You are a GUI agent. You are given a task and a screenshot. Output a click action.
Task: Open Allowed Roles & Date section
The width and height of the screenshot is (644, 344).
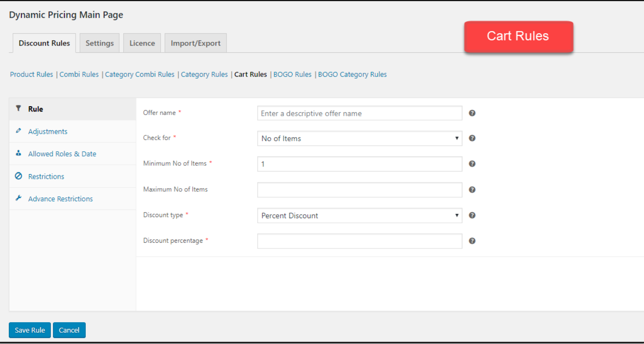click(72, 154)
